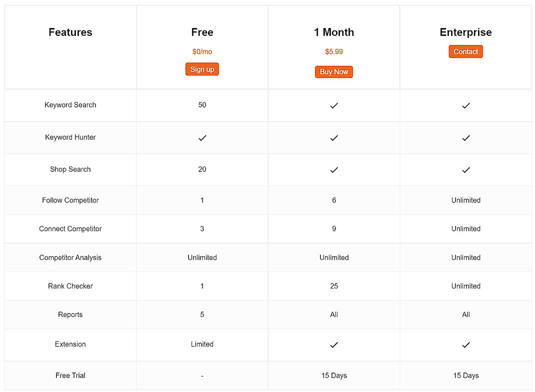This screenshot has height=392, width=535.
Task: Click the Keyword Hunter checkmark in Free column
Action: (202, 138)
